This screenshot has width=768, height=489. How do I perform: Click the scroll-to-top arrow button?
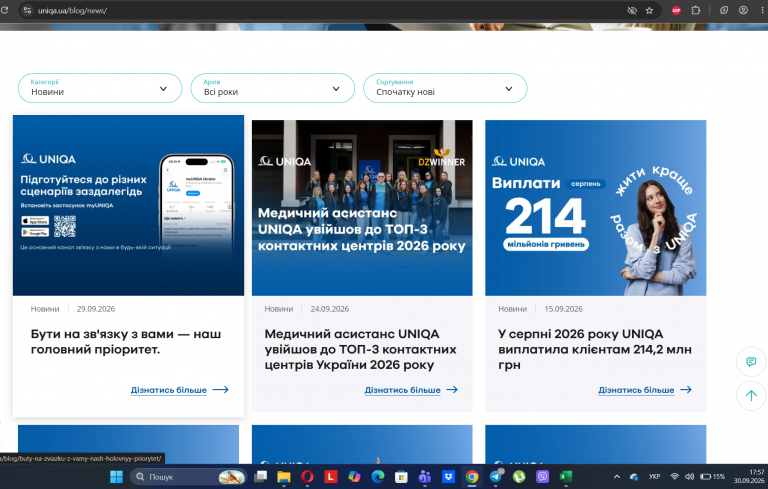[751, 395]
